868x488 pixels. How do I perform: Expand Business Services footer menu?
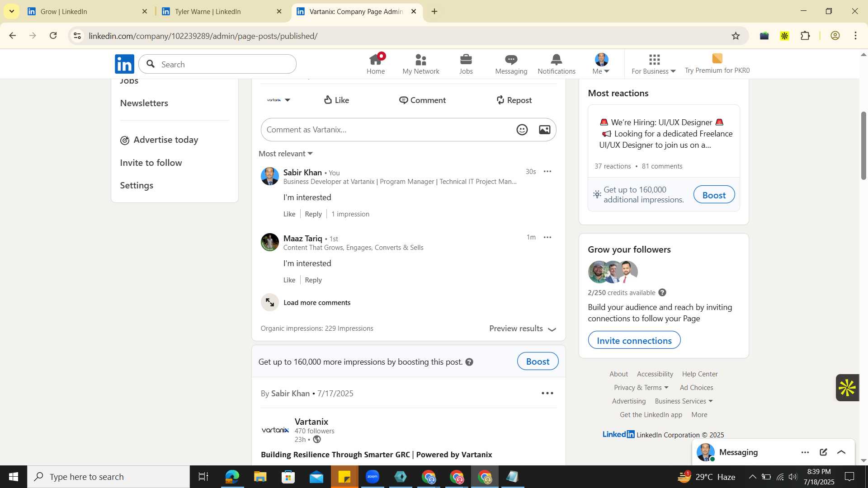click(684, 401)
